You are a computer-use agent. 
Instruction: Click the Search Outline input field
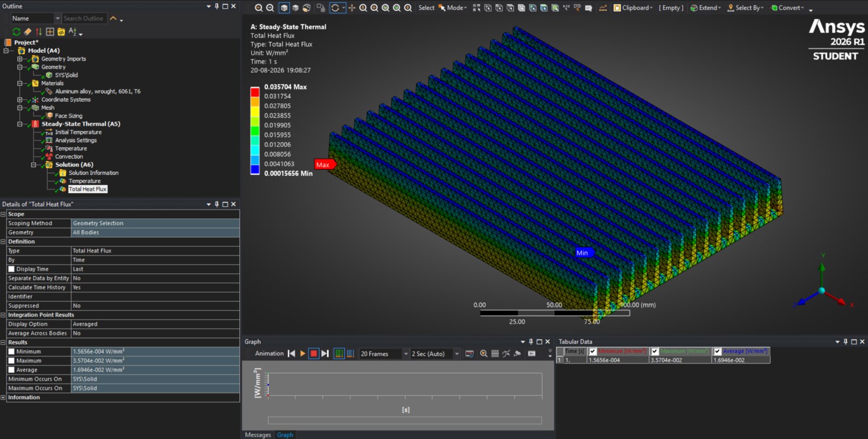pyautogui.click(x=84, y=18)
